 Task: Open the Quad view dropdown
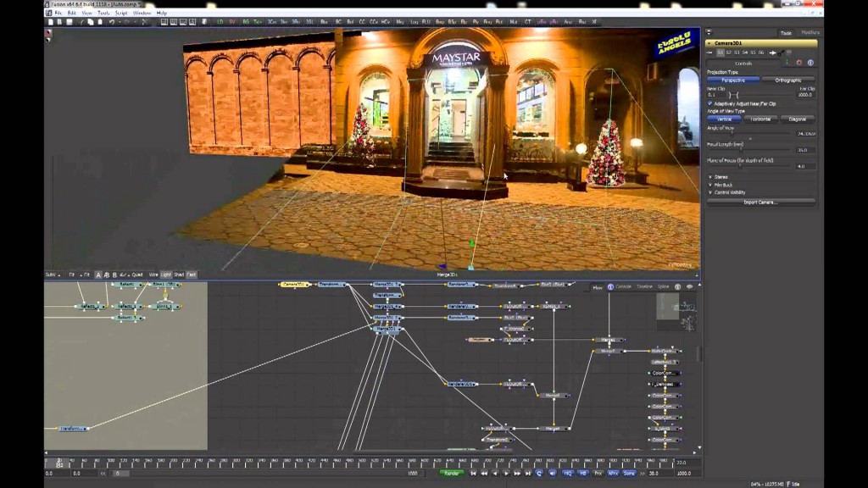click(136, 274)
